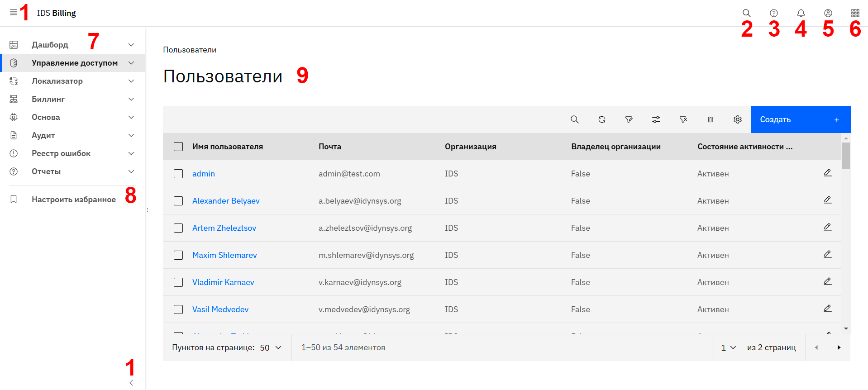Click the table vertical scrollbar thumb
868x390 pixels.
pos(845,156)
